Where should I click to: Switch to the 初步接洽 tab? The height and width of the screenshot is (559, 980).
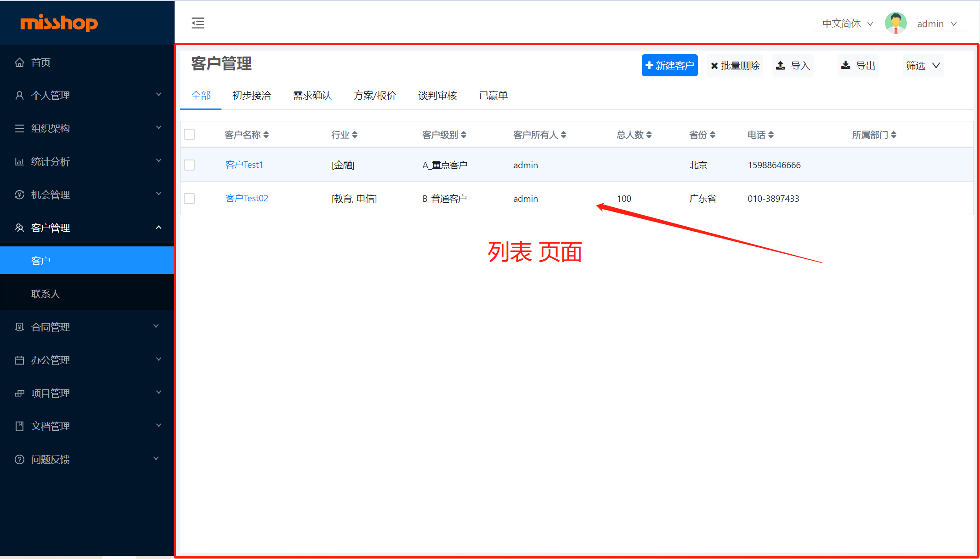coord(251,96)
